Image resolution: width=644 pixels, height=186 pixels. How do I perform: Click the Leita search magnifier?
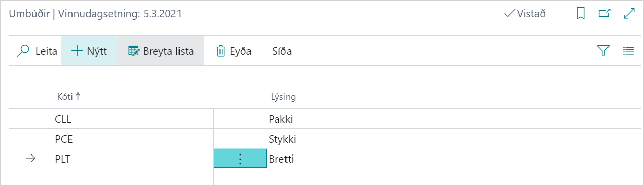tap(23, 51)
